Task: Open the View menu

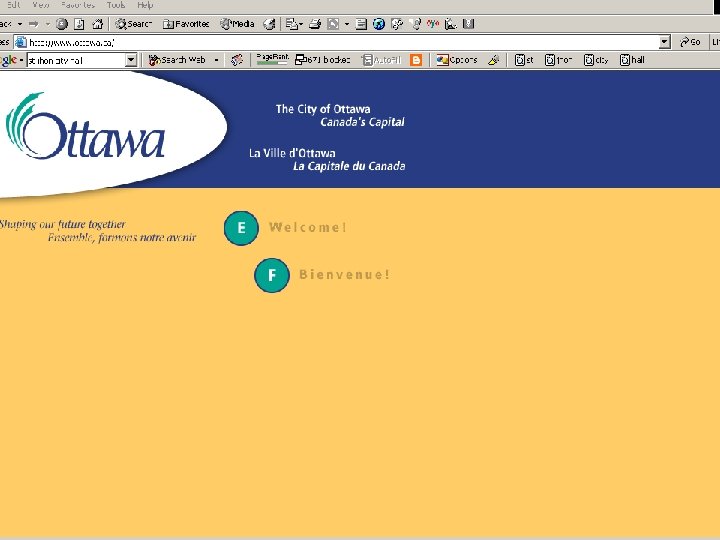Action: tap(40, 5)
